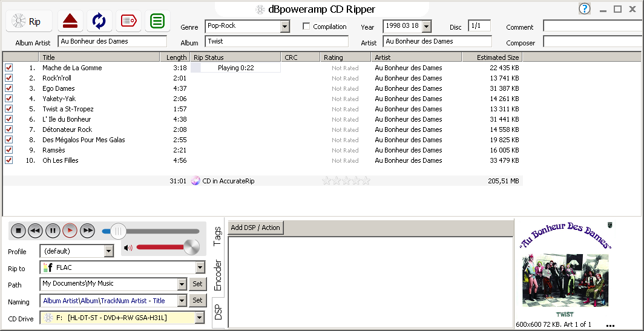Click the album star rating
Screen dimensions: 644x331
(346, 181)
